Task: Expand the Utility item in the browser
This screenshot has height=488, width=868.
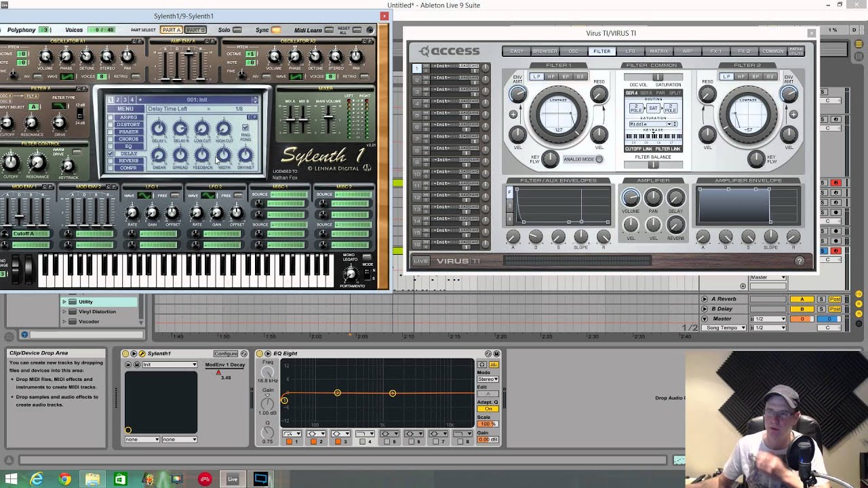Action: 65,302
